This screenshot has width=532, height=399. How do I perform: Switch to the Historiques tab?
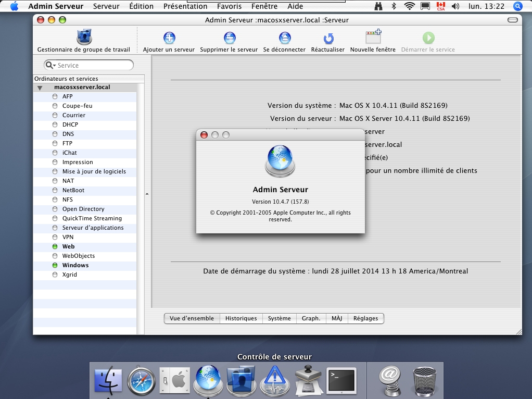pyautogui.click(x=240, y=318)
